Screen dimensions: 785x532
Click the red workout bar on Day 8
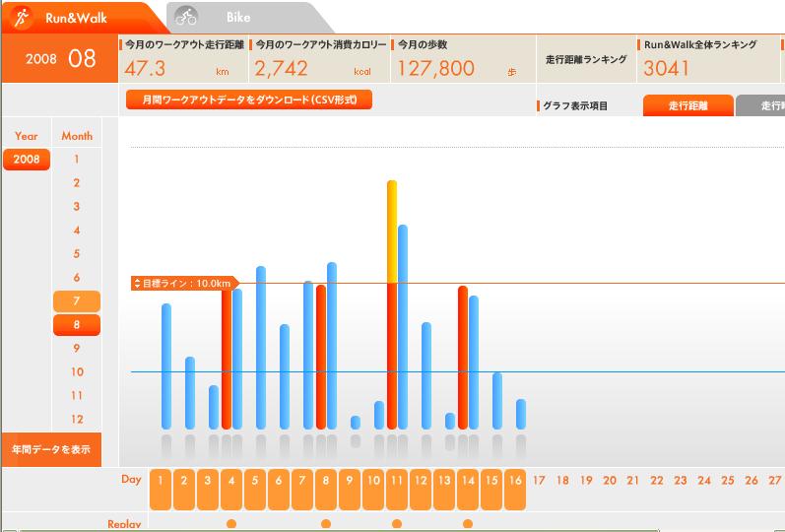coord(321,358)
